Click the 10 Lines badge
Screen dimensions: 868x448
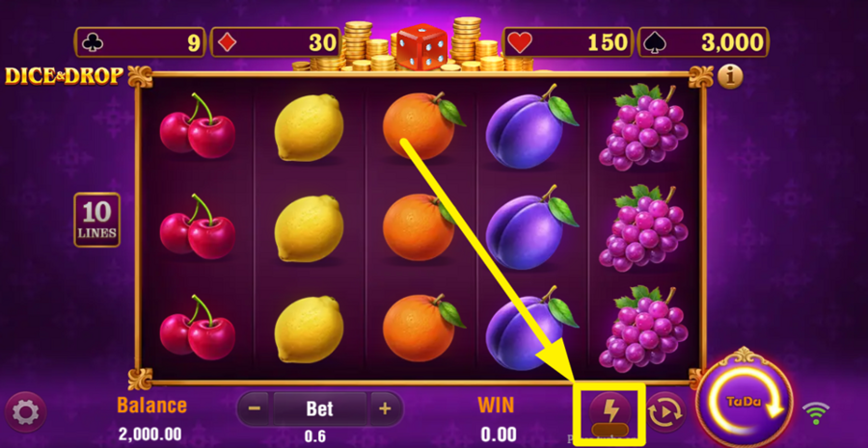pyautogui.click(x=96, y=220)
